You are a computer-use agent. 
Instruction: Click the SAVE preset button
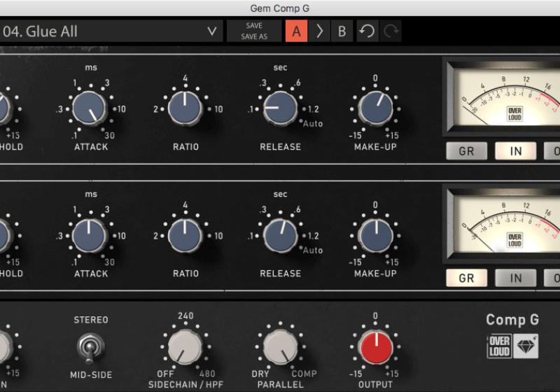(x=254, y=26)
